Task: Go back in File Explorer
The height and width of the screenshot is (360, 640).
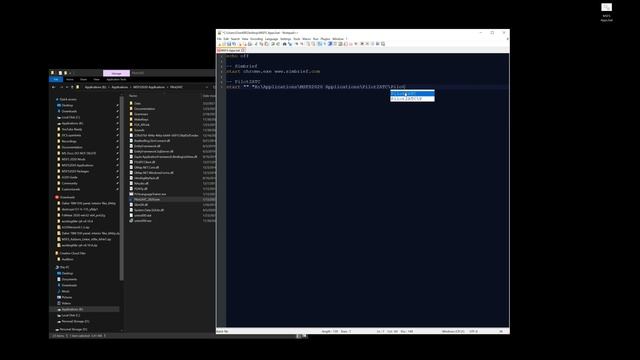Action: click(53, 87)
